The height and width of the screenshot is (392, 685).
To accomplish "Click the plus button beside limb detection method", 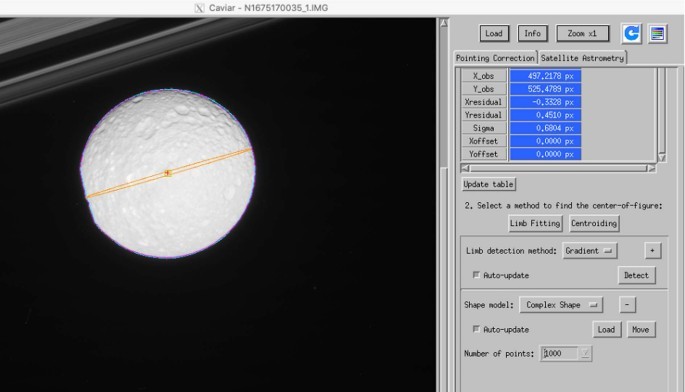I will tap(652, 251).
